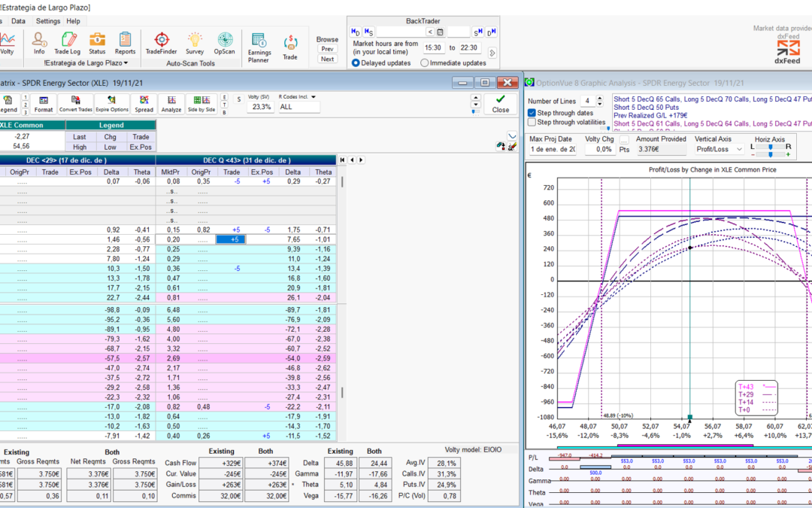Image resolution: width=812 pixels, height=508 pixels.
Task: Toggle the T matrix mode button
Action: (x=224, y=105)
